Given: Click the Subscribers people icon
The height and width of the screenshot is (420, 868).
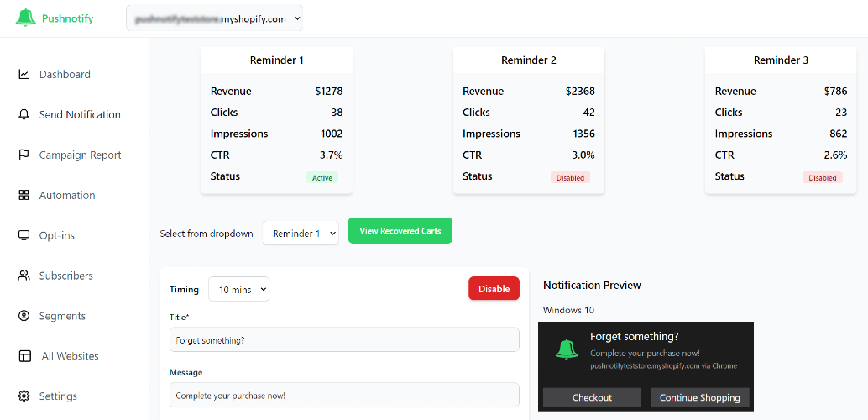Looking at the screenshot, I should pos(24,276).
